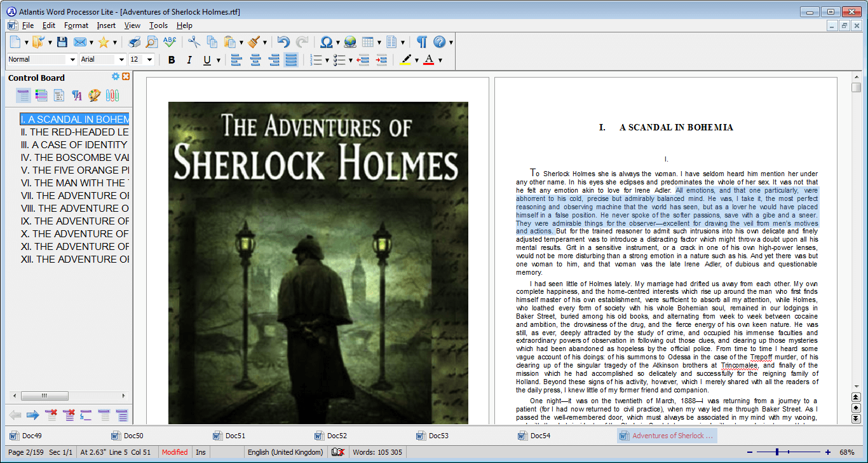This screenshot has width=868, height=463.
Task: Toggle Italic formatting
Action: tap(189, 60)
